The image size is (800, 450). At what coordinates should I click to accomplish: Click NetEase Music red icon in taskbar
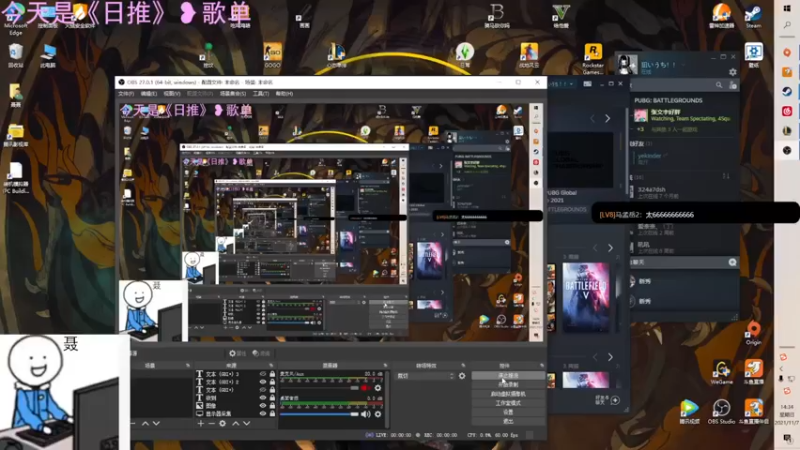pyautogui.click(x=787, y=111)
